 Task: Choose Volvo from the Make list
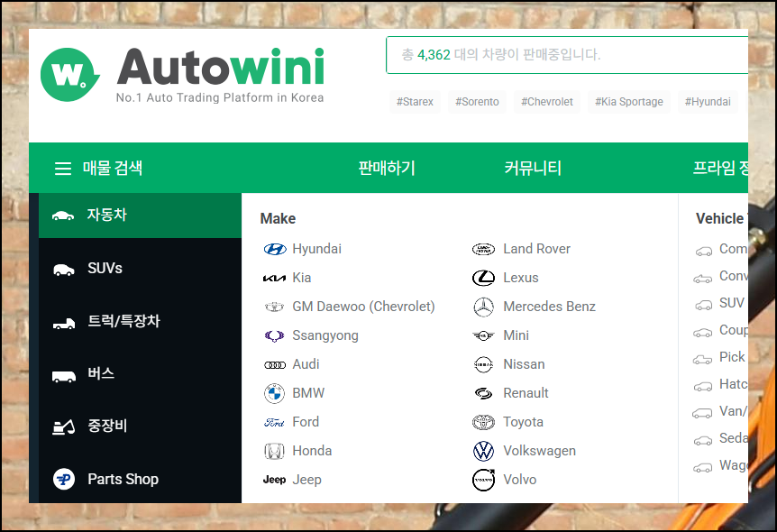pos(520,480)
